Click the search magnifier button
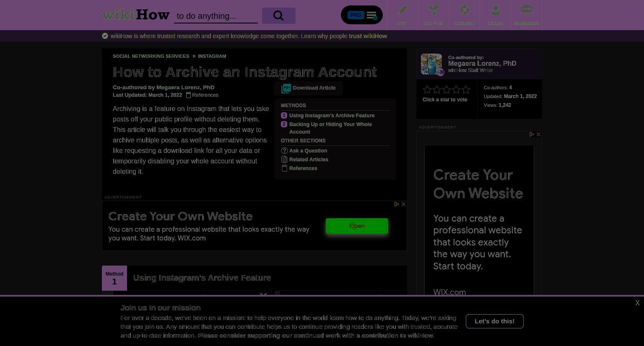This screenshot has width=644, height=346. point(278,15)
